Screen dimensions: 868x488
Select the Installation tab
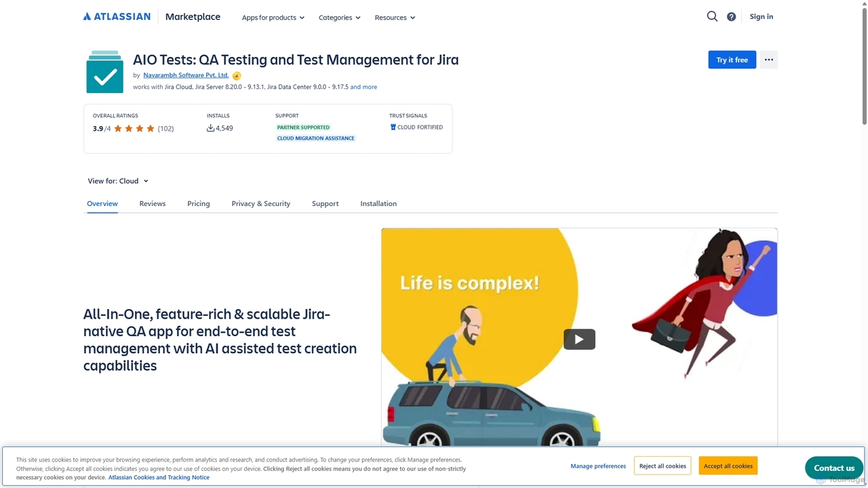point(378,203)
